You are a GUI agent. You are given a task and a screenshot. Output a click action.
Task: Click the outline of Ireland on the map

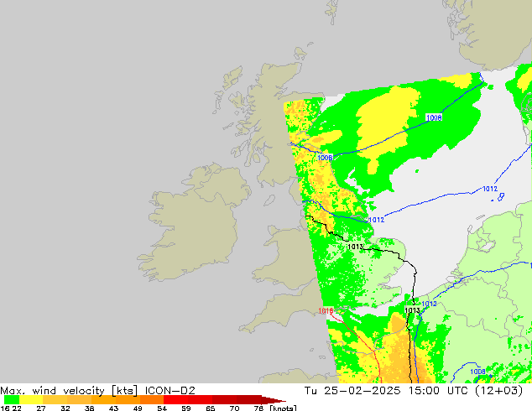click(193, 224)
